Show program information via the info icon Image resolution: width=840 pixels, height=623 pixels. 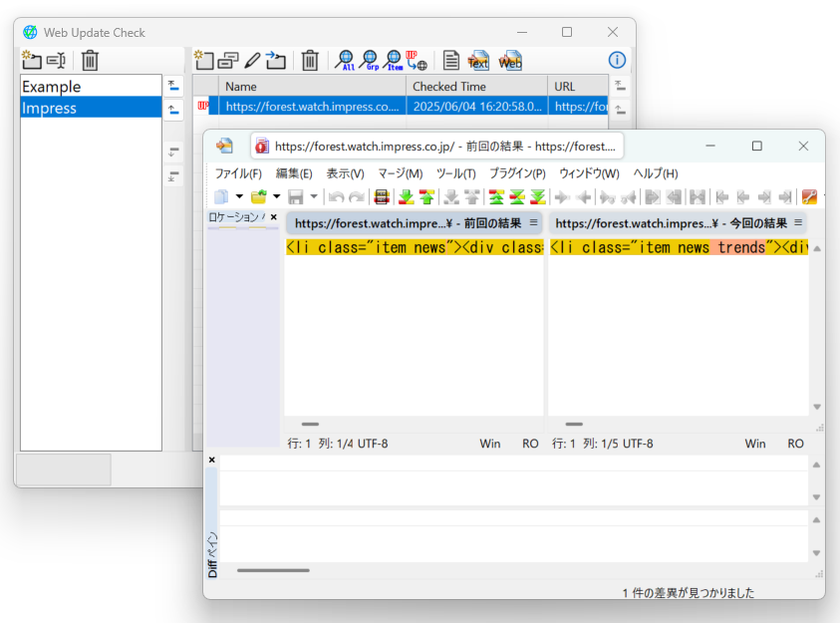pos(616,60)
